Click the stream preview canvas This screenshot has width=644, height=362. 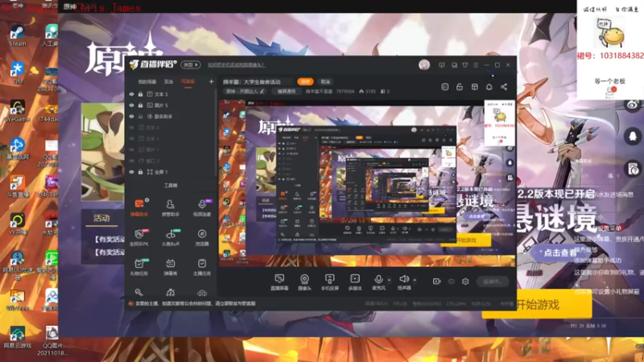367,183
